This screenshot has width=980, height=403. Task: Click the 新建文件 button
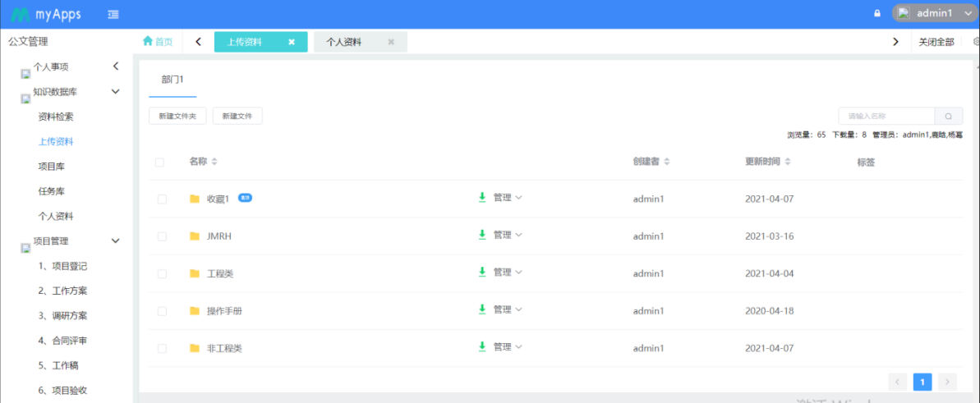(237, 117)
